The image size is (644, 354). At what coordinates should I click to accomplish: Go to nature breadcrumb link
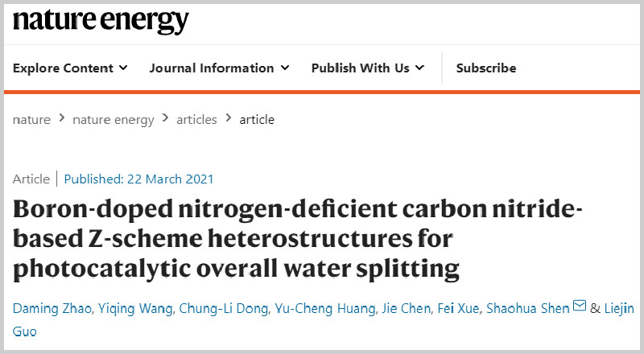31,120
